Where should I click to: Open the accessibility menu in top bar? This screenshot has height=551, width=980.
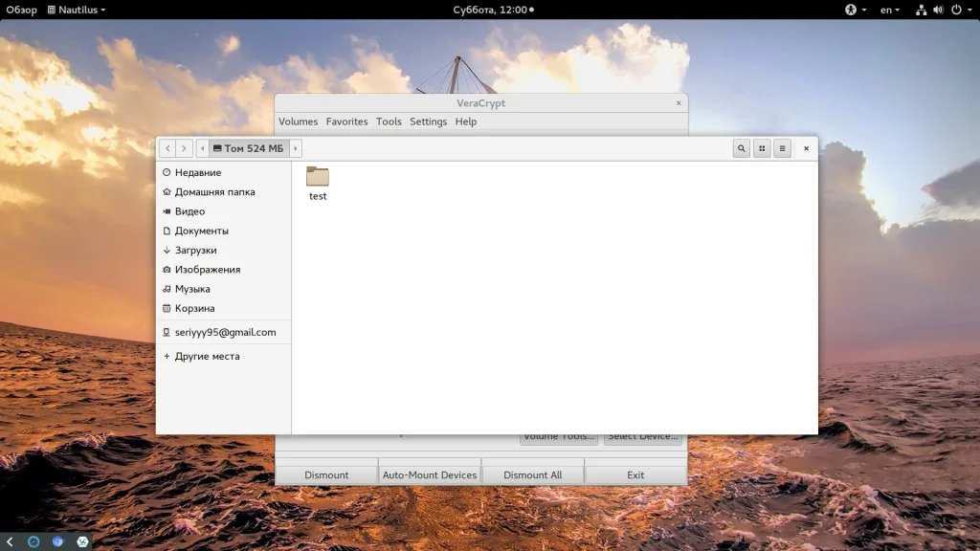point(850,10)
